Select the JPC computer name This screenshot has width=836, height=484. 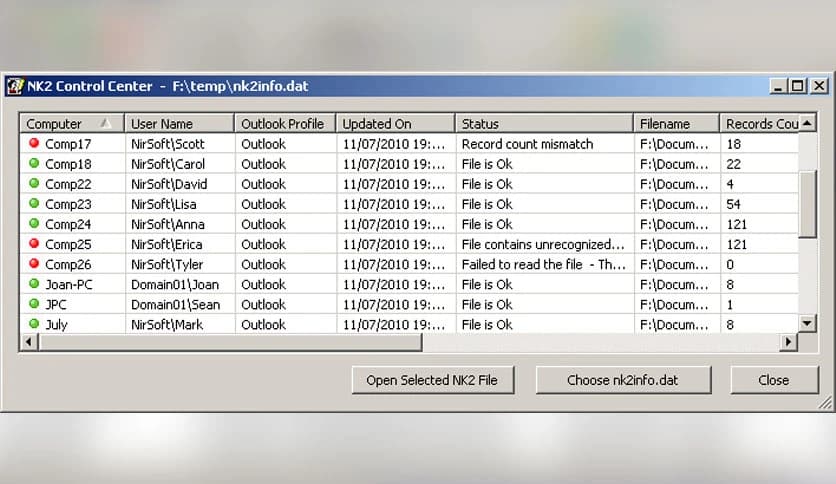(x=56, y=305)
